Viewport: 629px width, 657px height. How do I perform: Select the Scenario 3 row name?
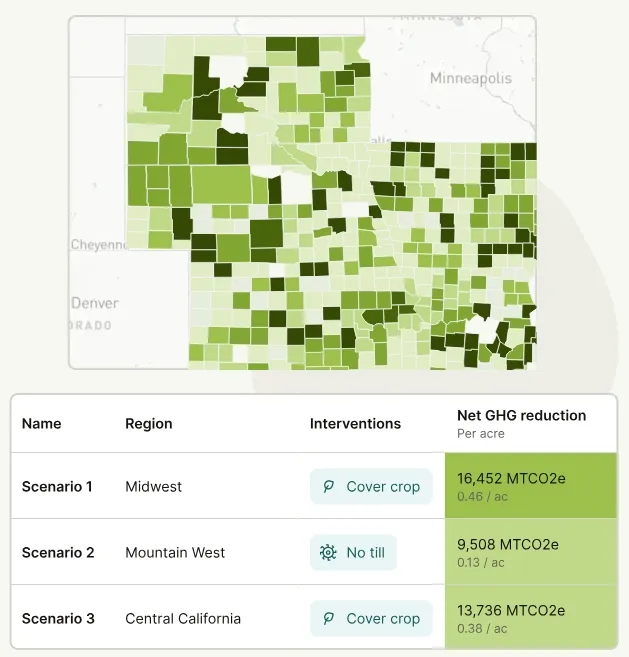click(58, 619)
